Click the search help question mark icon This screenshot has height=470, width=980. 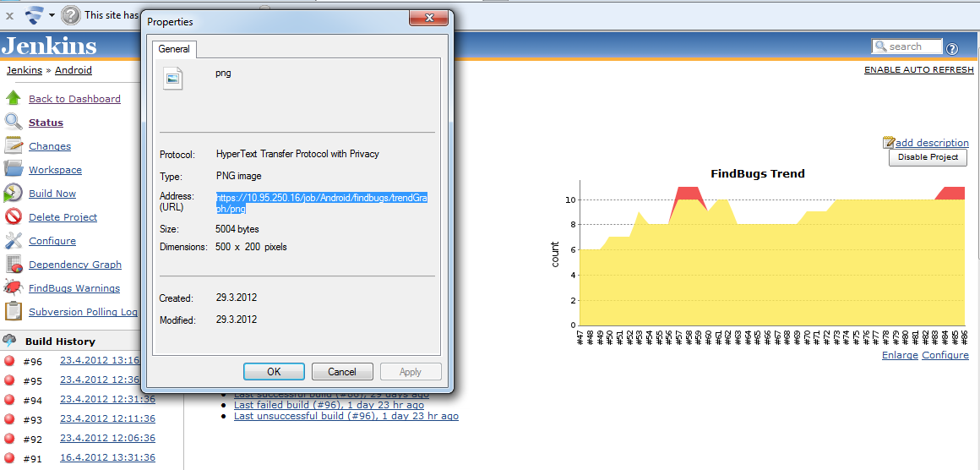(952, 48)
